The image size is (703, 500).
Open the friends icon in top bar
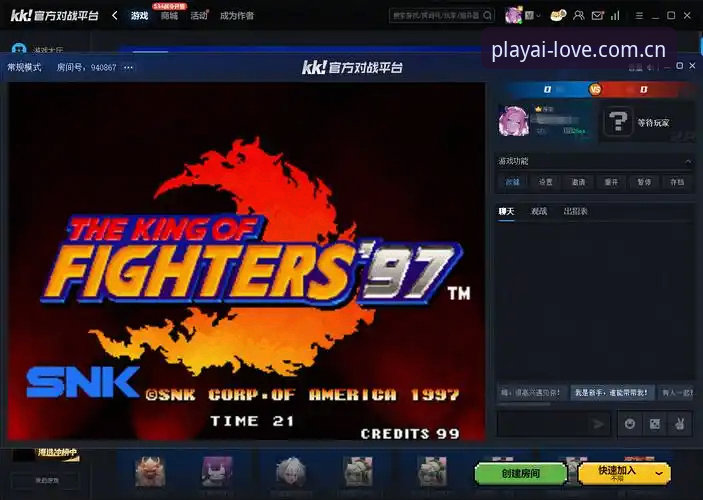(x=578, y=16)
